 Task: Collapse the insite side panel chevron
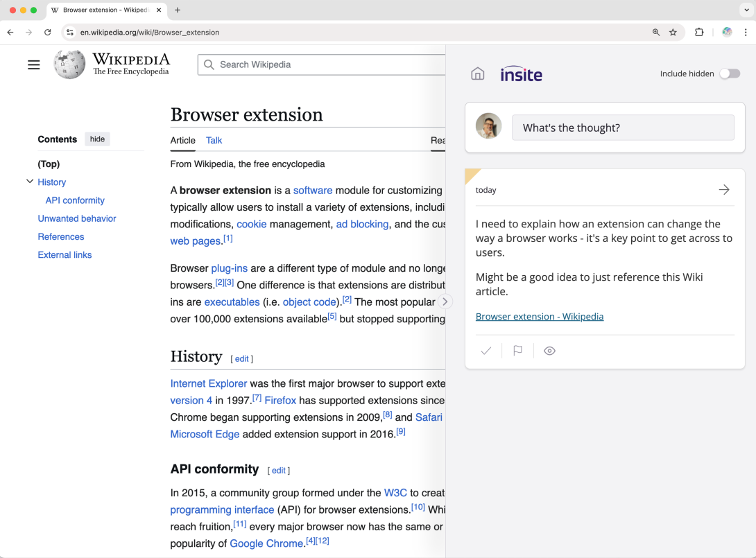point(445,302)
